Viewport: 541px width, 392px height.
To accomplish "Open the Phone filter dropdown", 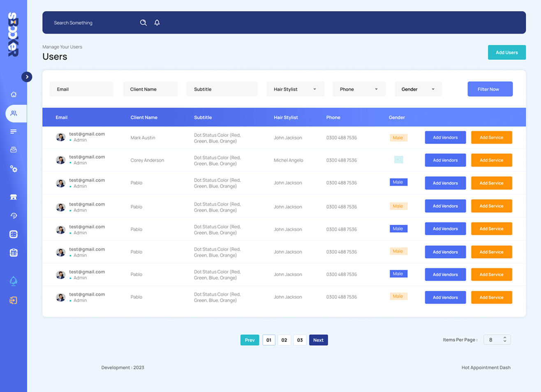I will 358,89.
